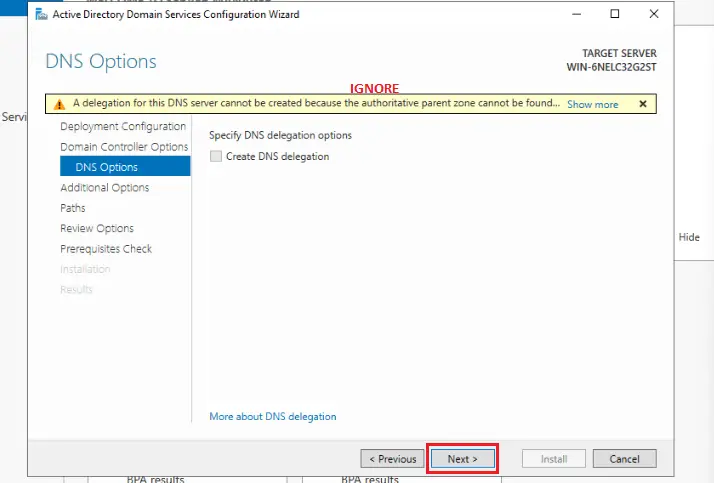Open More about DNS delegation link

point(273,417)
